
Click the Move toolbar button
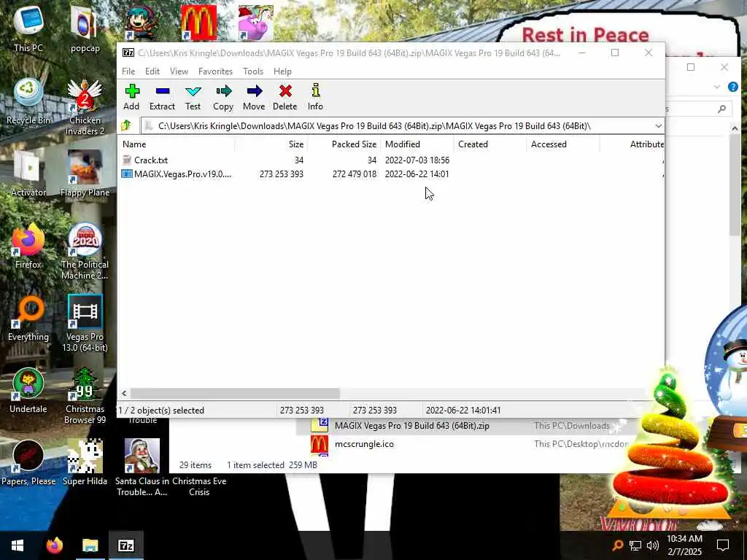(254, 98)
